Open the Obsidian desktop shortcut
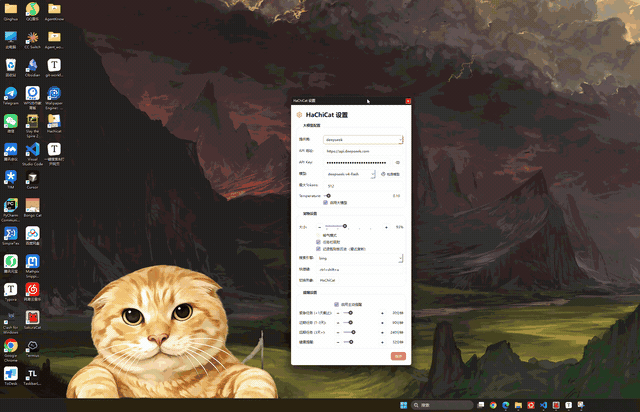The height and width of the screenshot is (412, 640). tap(32, 68)
